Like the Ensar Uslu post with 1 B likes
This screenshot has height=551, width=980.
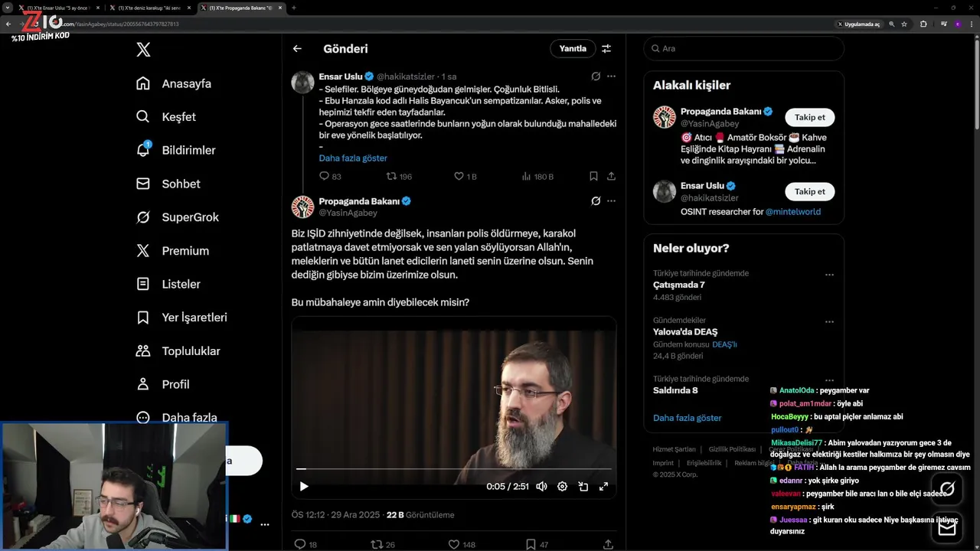465,176
